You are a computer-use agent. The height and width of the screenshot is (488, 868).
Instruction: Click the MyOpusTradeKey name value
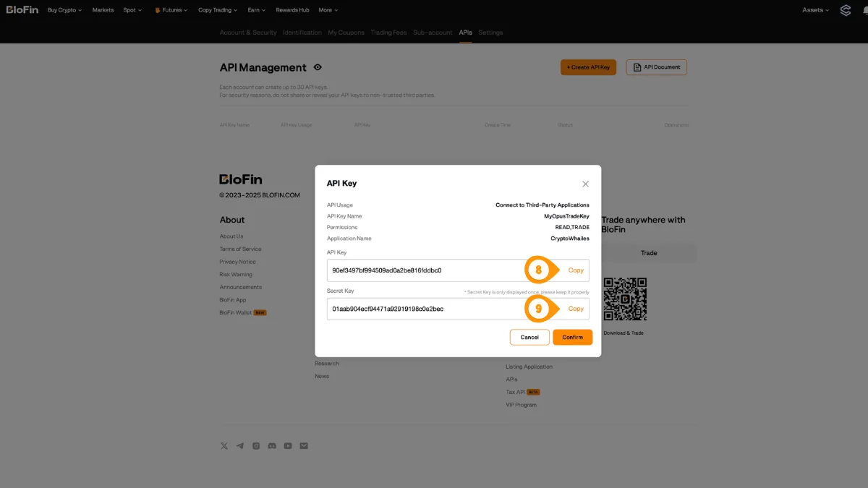(x=566, y=216)
